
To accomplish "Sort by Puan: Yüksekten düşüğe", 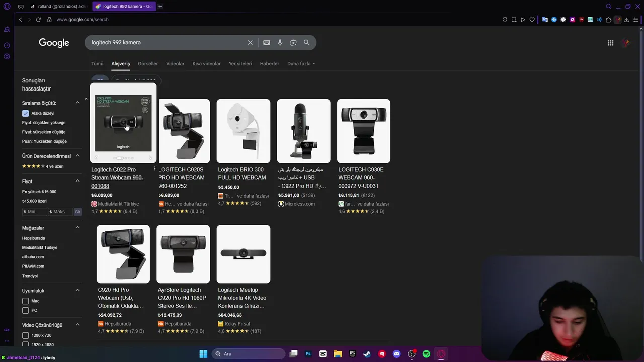I will click(x=44, y=141).
